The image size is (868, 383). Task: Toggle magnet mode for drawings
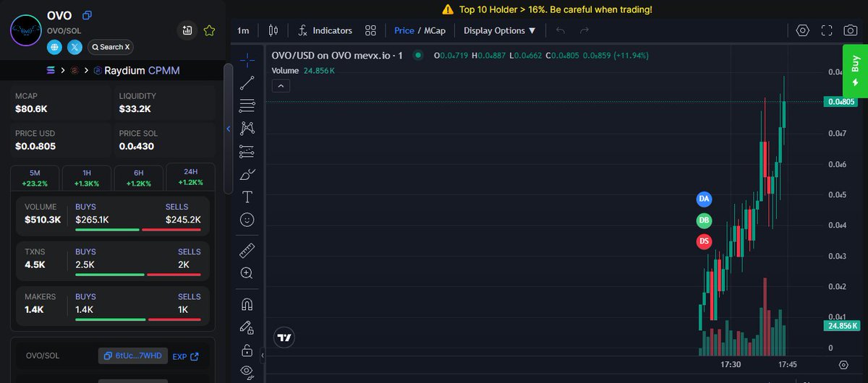tap(247, 304)
